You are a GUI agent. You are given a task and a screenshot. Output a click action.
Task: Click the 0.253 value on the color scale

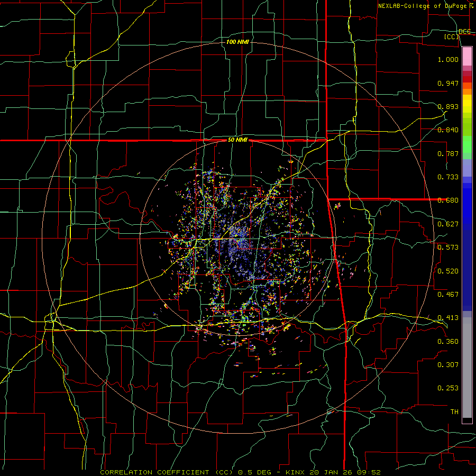point(448,388)
